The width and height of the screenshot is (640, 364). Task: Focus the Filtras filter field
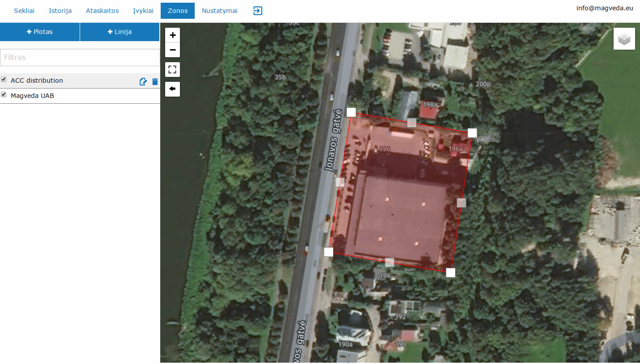(80, 57)
